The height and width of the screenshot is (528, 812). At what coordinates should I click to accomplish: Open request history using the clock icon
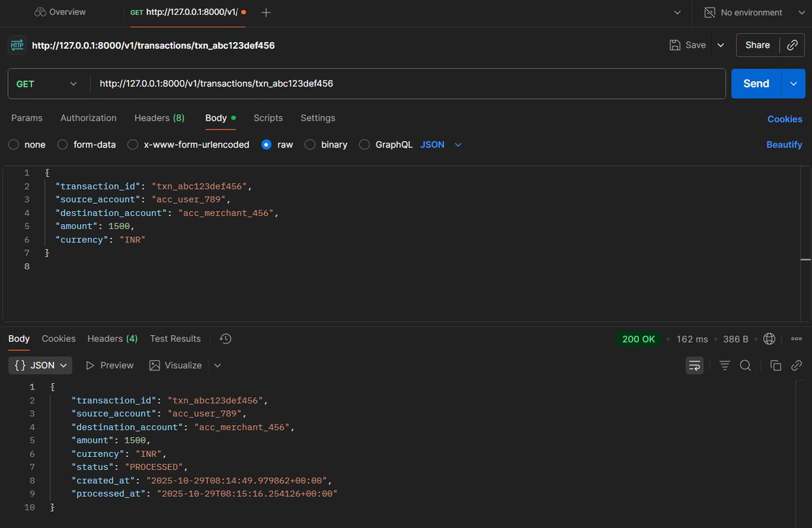225,338
